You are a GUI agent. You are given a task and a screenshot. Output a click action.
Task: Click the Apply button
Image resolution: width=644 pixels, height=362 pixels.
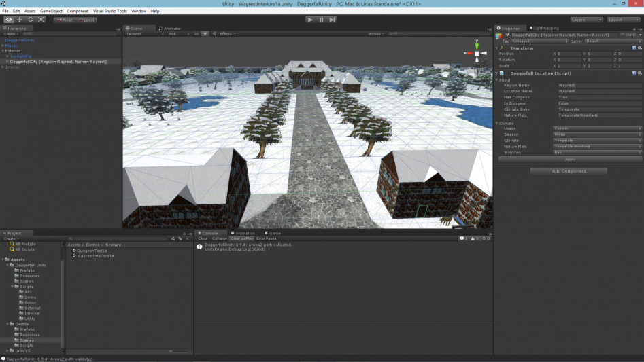570,159
